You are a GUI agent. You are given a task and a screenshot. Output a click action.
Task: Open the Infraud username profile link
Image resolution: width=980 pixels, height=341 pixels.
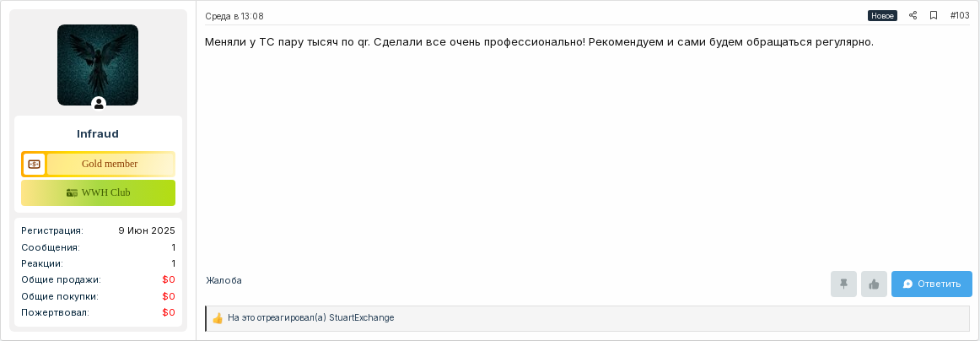point(98,134)
